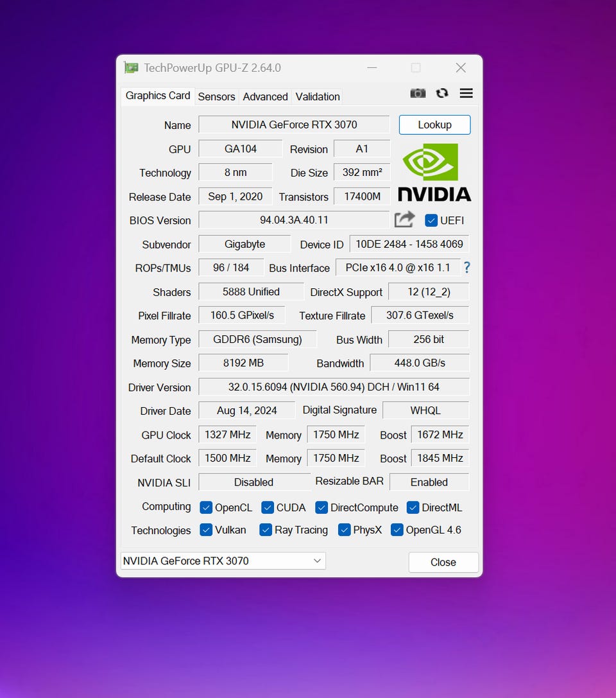Click the Bus Width field 256 bit

429,339
